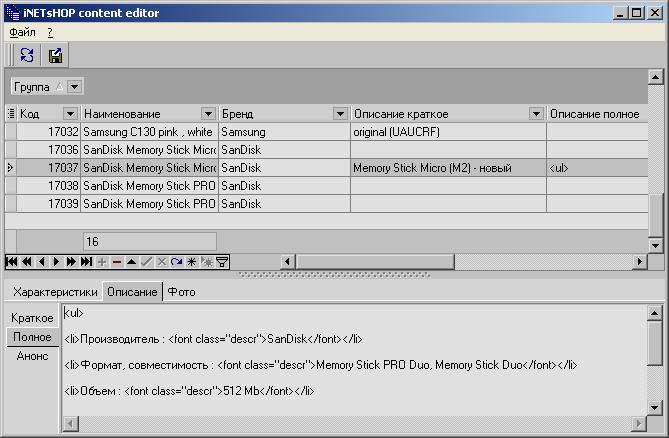Click the description editor scrollbar down arrow
Image resolution: width=669 pixels, height=438 pixels.
click(654, 407)
